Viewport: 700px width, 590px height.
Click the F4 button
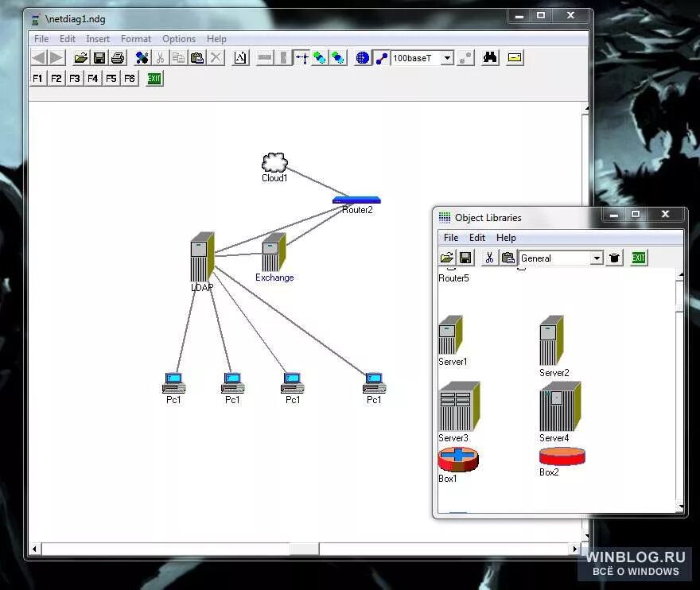(x=93, y=79)
